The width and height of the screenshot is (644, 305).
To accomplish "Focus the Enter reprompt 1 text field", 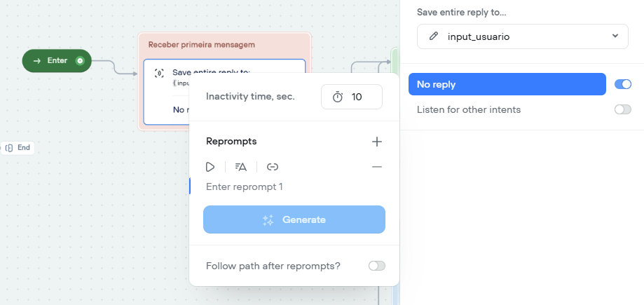I will 294,187.
